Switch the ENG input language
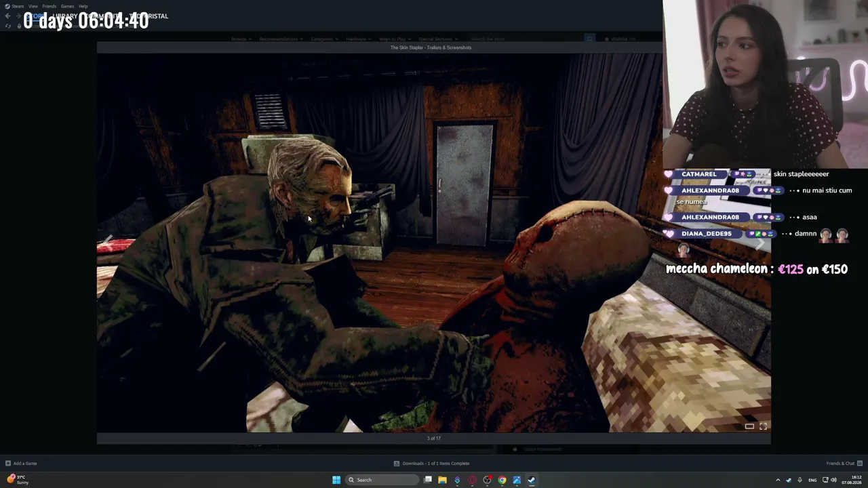The height and width of the screenshot is (488, 868). (x=812, y=481)
